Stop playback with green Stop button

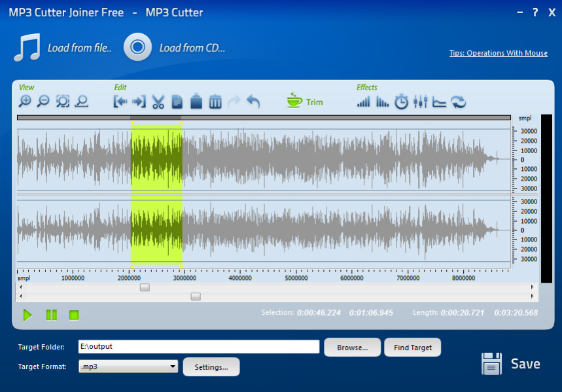click(74, 315)
